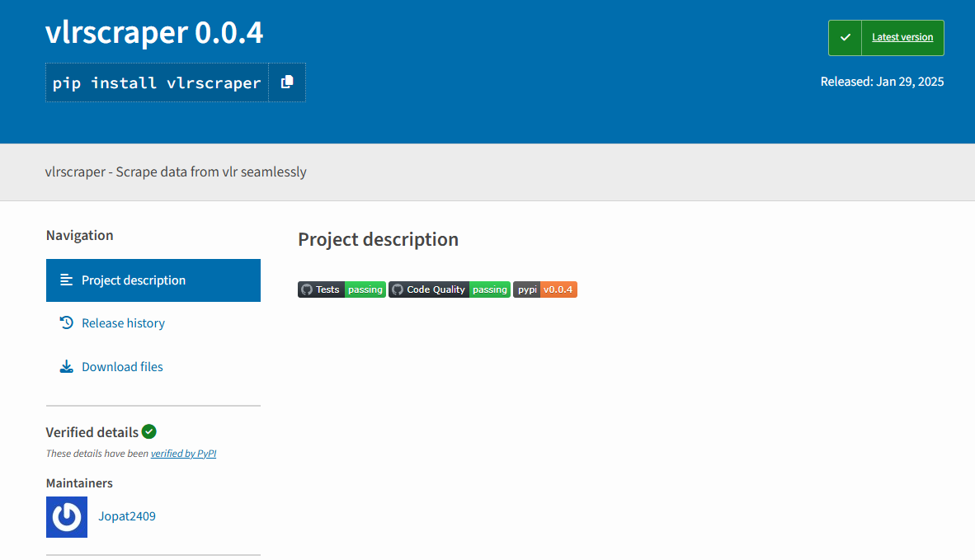The width and height of the screenshot is (975, 560).
Task: Follow the verified by PyPI link
Action: pos(183,453)
